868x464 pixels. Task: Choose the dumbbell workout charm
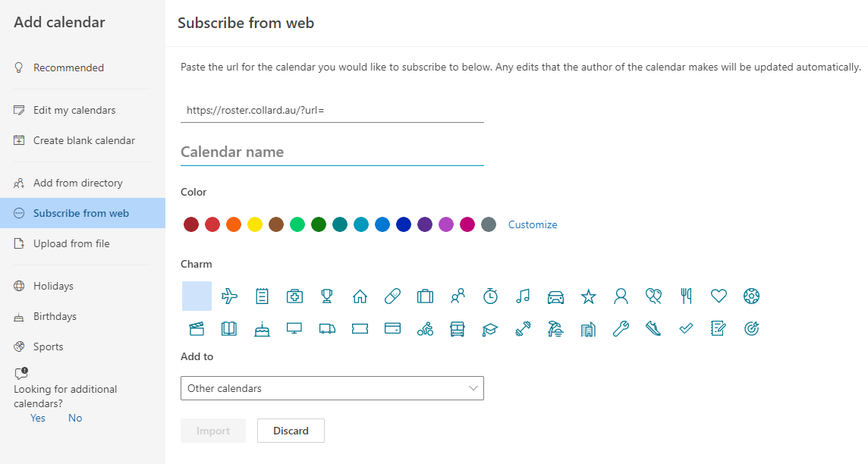tap(523, 328)
